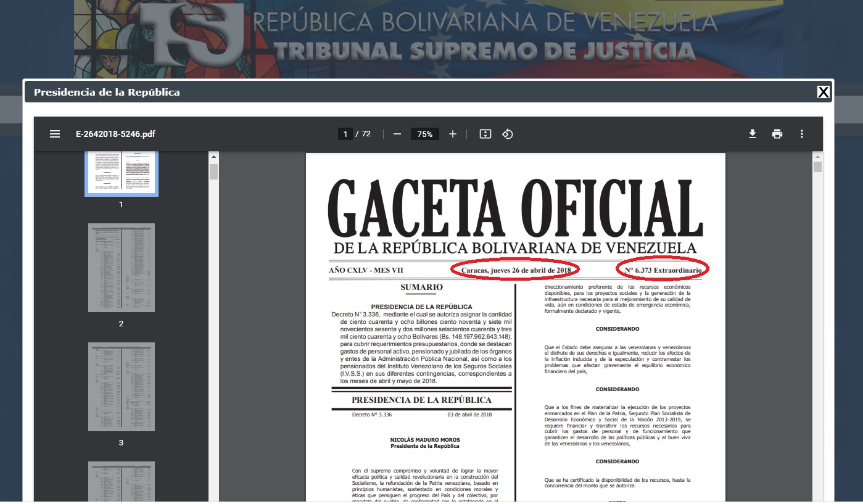Toggle the PDF sidebar hamburger menu

tap(55, 134)
